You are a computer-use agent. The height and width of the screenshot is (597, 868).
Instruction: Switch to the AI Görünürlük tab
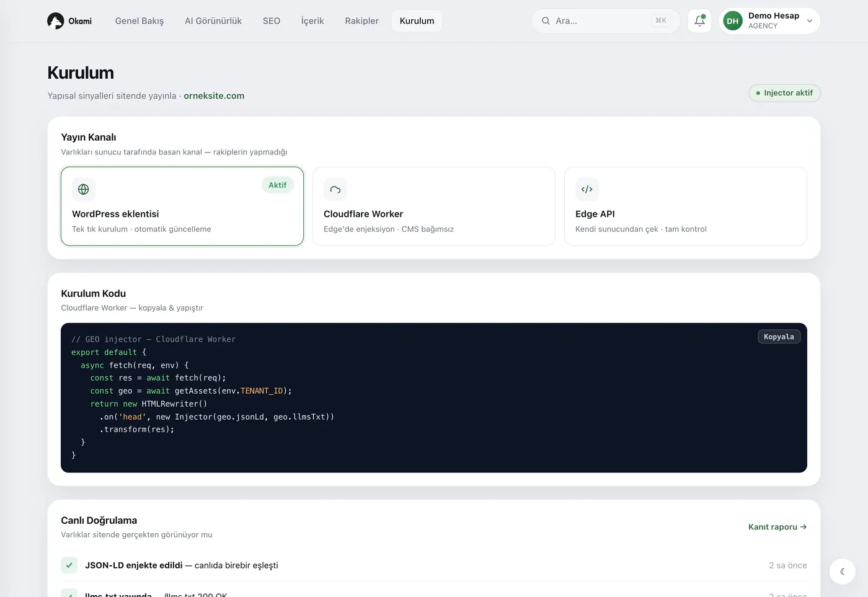click(x=213, y=21)
